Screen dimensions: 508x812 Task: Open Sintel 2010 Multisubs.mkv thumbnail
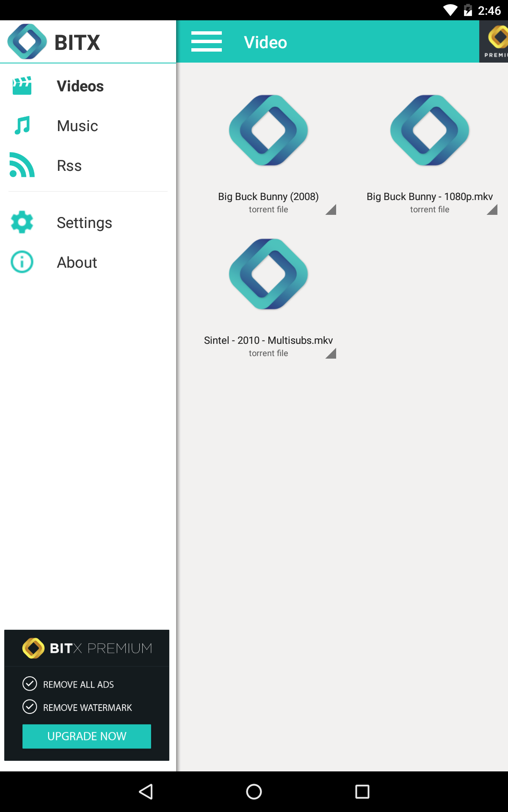tap(268, 274)
